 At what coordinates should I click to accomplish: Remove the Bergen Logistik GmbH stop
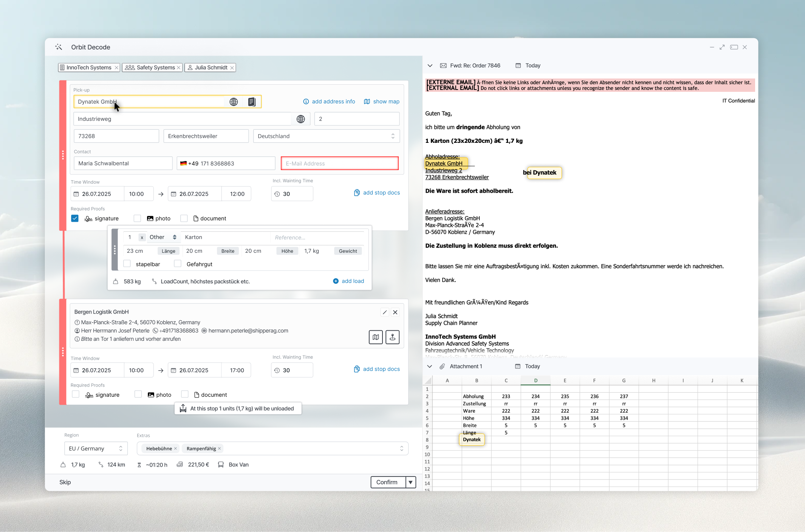pyautogui.click(x=395, y=312)
